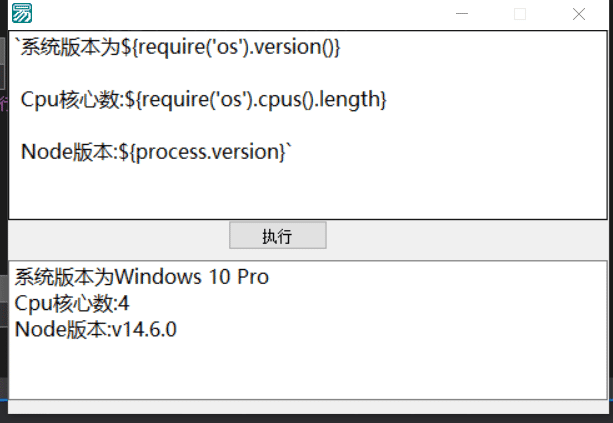Click output line Cpu核心数:4

tap(72, 303)
